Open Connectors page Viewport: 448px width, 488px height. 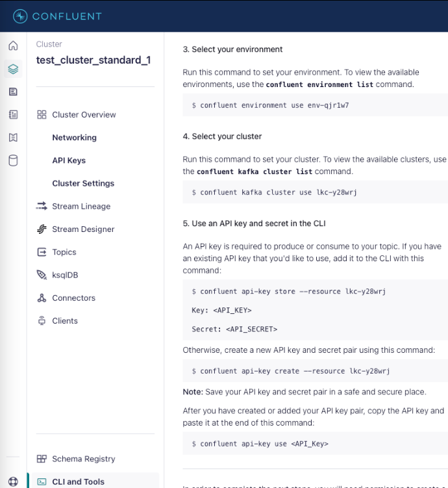(73, 298)
